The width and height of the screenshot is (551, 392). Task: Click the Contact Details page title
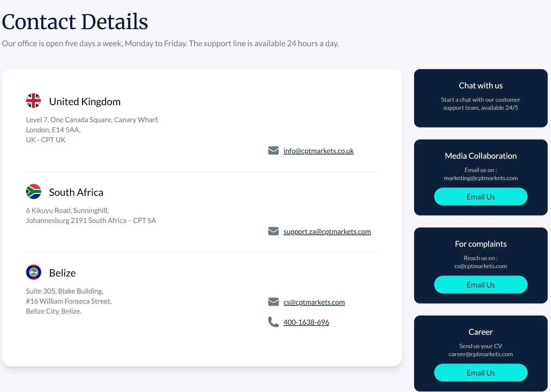tap(75, 22)
